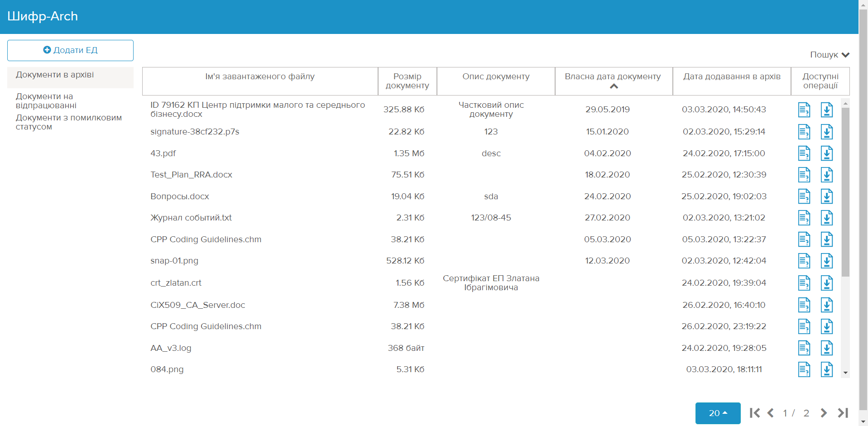The width and height of the screenshot is (868, 426).
Task: Download crt_zlatan.crt icon
Action: click(827, 283)
